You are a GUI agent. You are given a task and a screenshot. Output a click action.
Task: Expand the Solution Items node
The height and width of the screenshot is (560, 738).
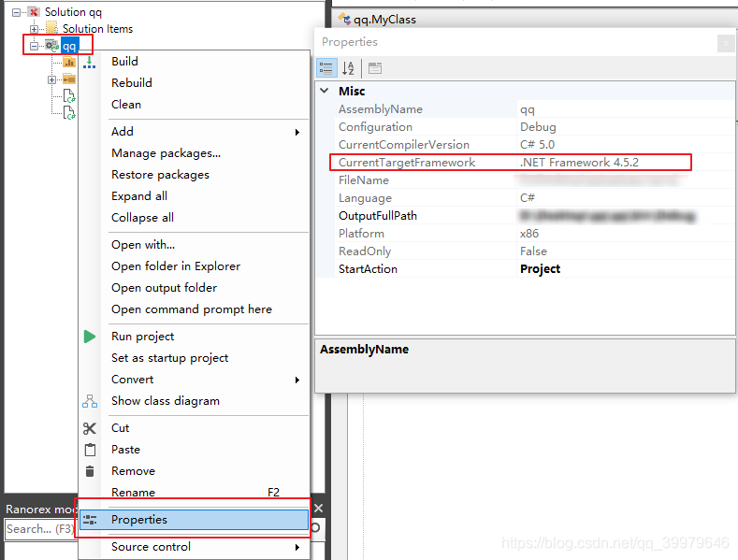pyautogui.click(x=34, y=29)
